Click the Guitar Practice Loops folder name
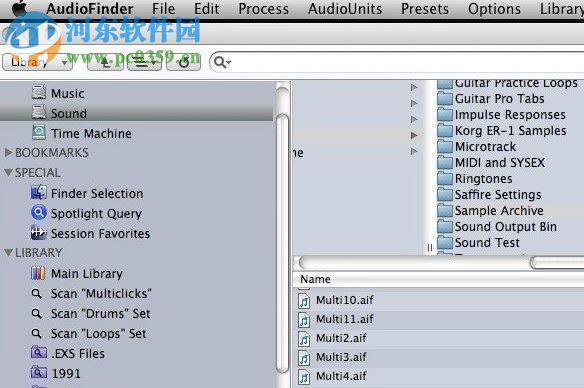 [x=516, y=83]
